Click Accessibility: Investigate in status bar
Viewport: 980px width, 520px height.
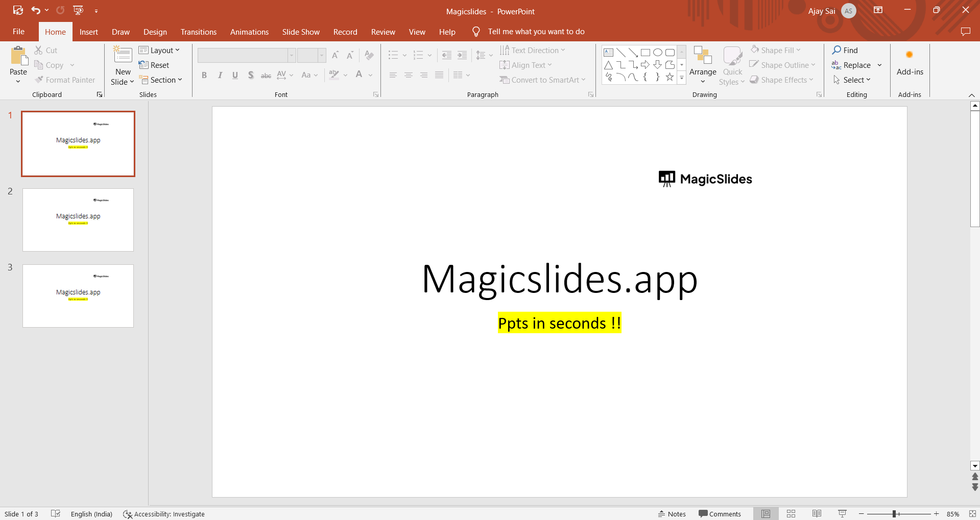tap(164, 514)
